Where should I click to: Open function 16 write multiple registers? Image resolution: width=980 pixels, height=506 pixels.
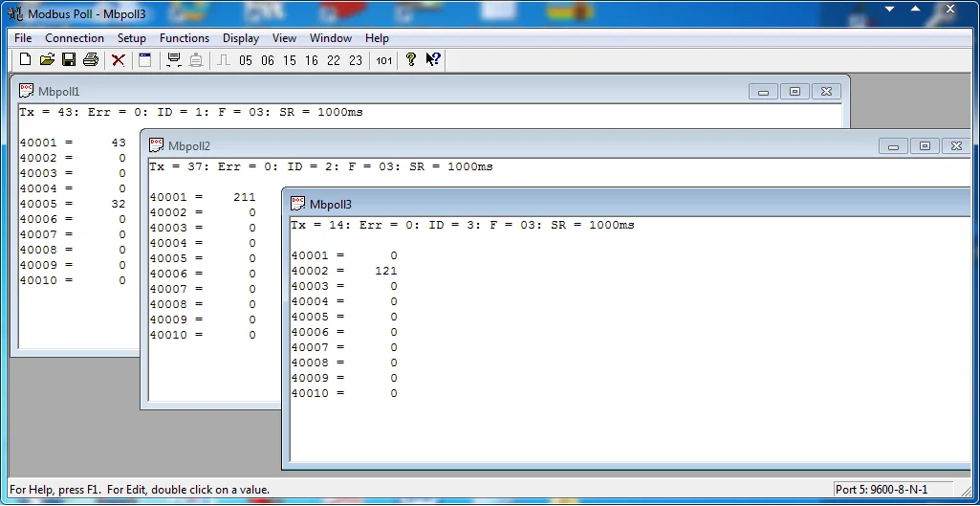(312, 60)
